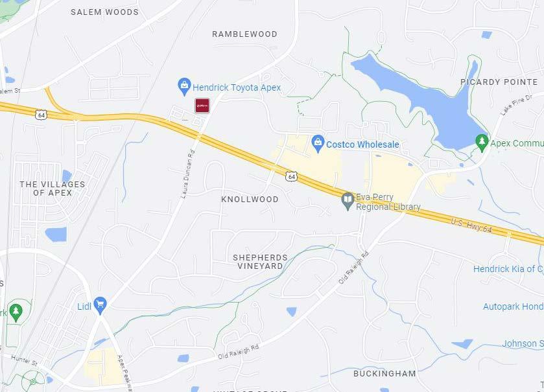Click the US 64 shield near Salem St
The height and width of the screenshot is (392, 544).
pos(41,115)
